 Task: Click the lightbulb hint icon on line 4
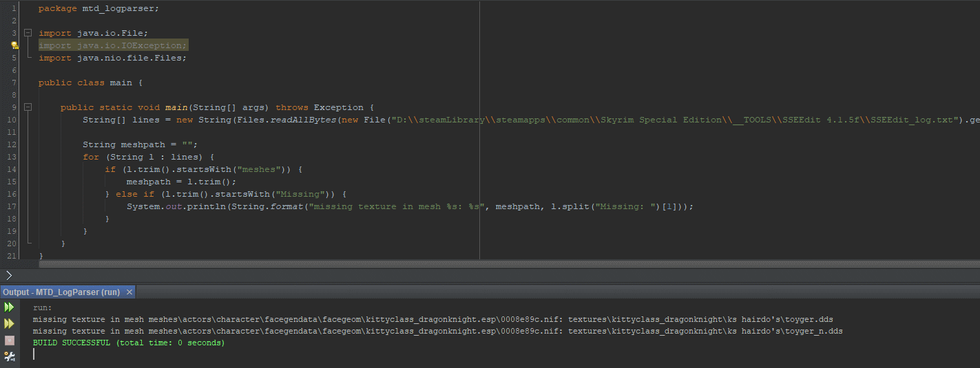[14, 45]
